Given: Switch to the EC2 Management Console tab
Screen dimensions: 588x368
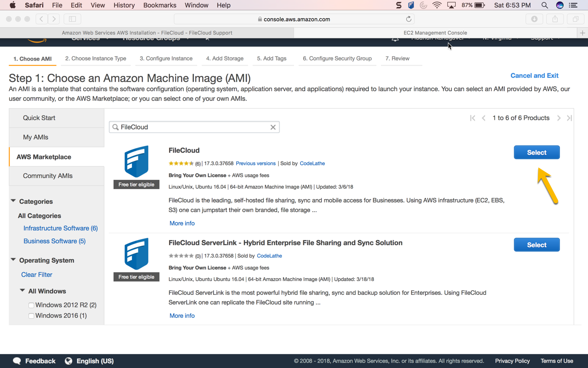Looking at the screenshot, I should coord(435,33).
